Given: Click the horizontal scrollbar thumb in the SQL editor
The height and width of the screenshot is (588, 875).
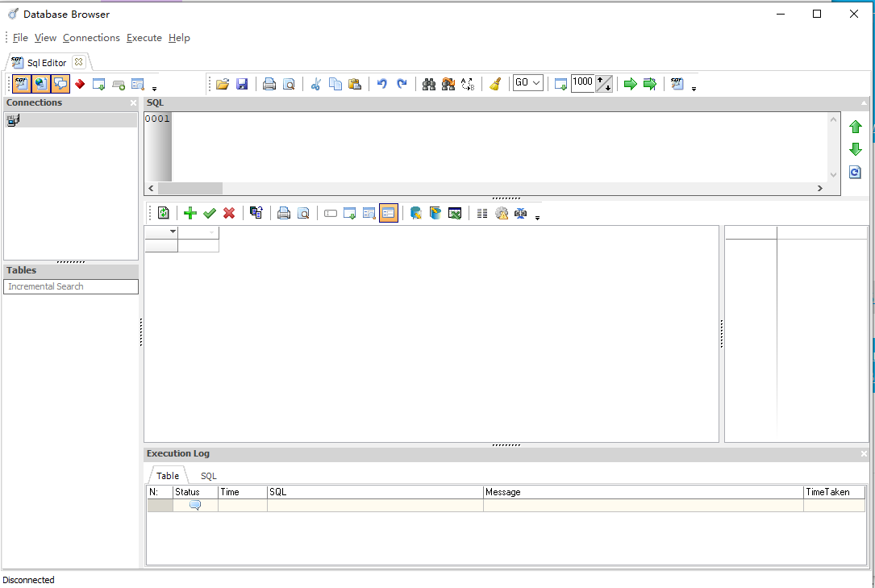Looking at the screenshot, I should click(190, 189).
